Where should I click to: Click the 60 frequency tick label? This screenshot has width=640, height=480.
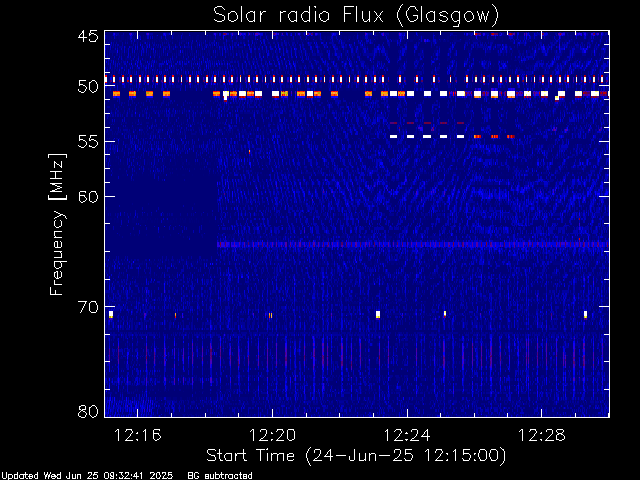[x=88, y=196]
